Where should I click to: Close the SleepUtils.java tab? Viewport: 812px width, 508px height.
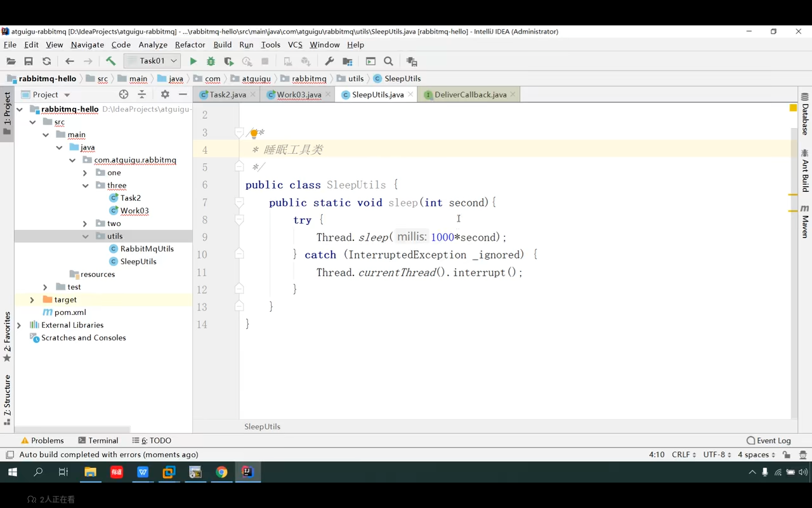[x=410, y=94]
